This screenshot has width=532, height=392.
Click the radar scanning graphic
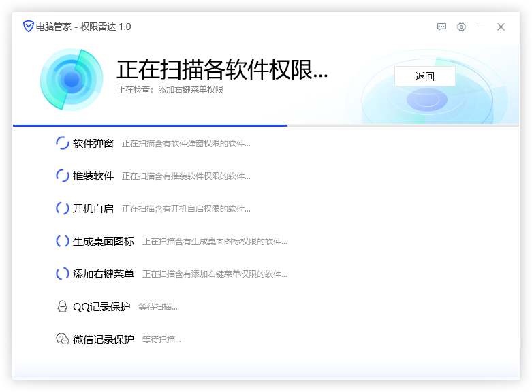pos(72,80)
